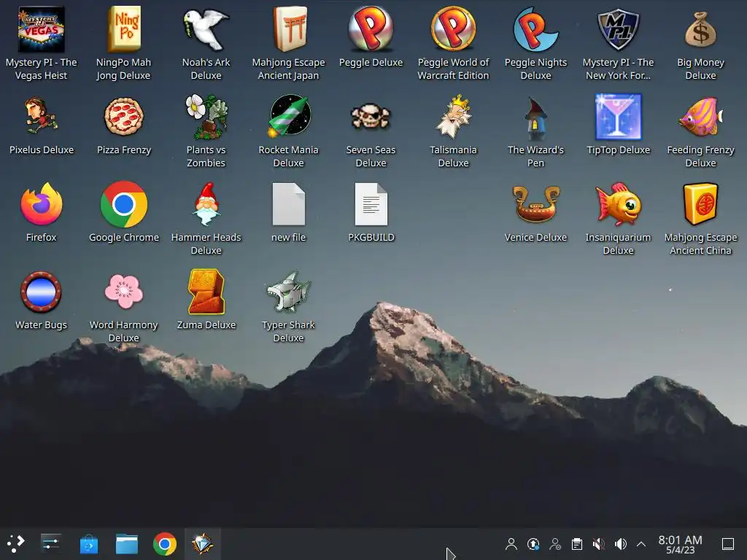Launch Hammer Heads Deluxe gnome icon
This screenshot has height=560, width=747.
pos(206,204)
